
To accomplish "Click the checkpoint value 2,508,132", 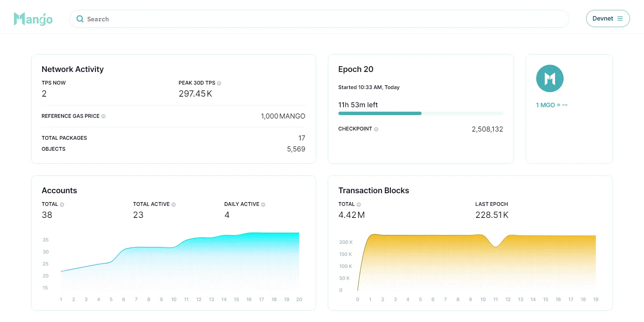I will pos(487,129).
